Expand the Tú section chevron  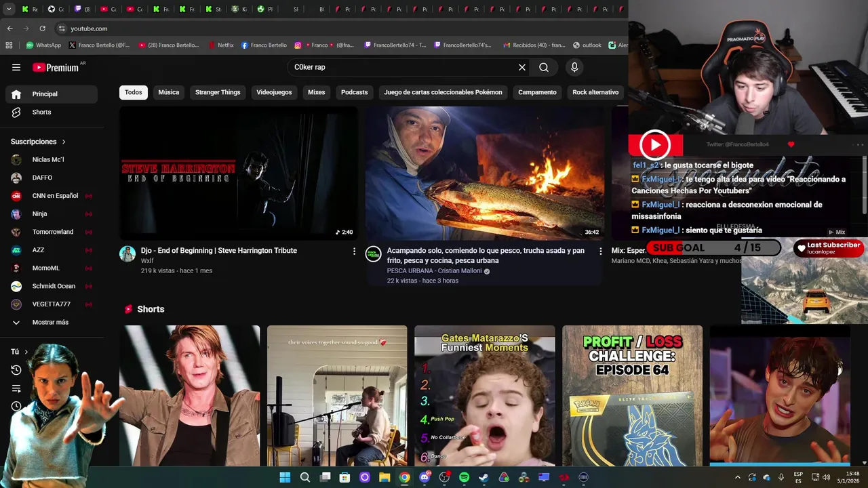pyautogui.click(x=26, y=352)
